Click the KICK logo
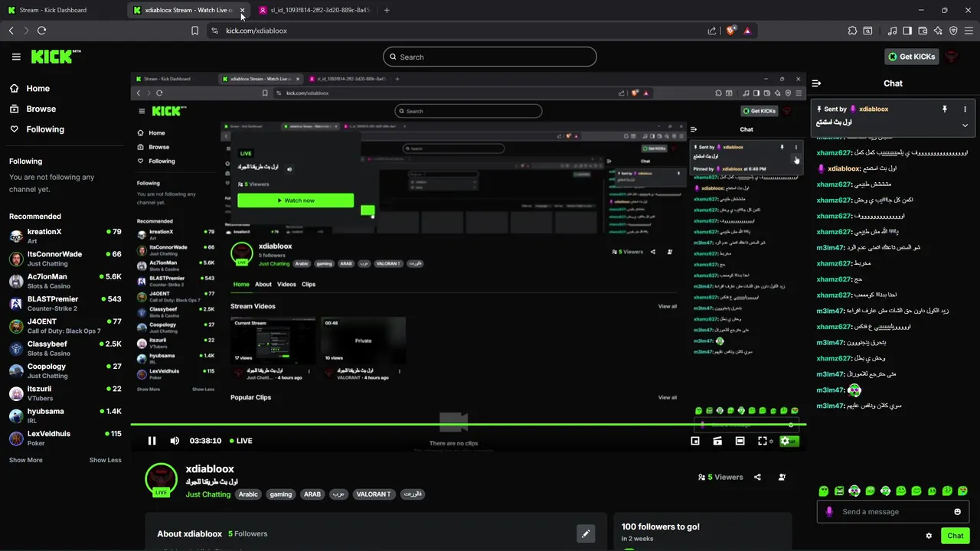The height and width of the screenshot is (551, 980). 56,57
